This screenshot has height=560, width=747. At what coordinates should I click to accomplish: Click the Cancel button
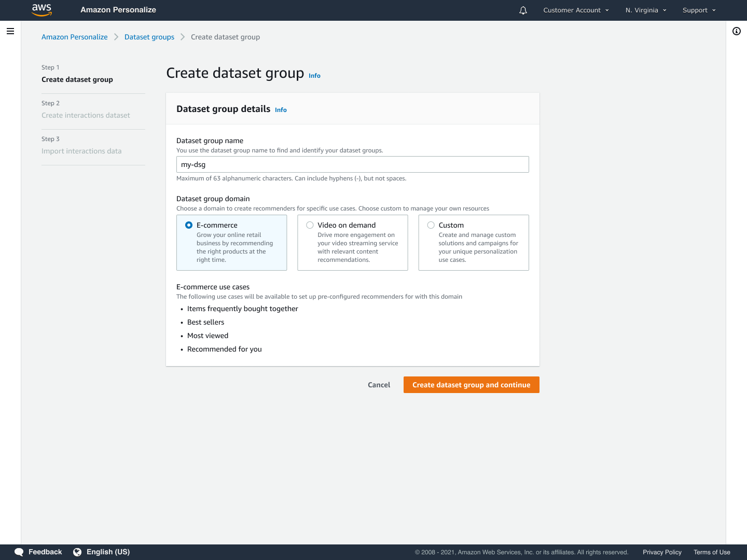[x=379, y=385]
